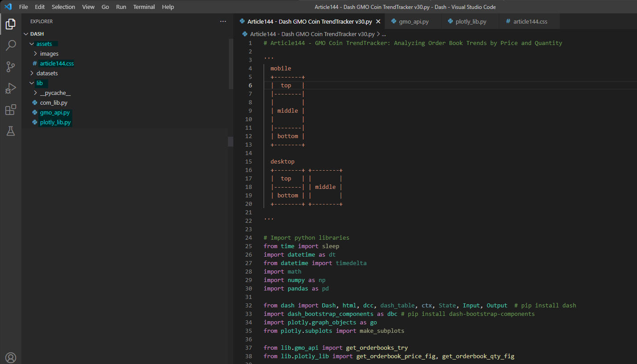The height and width of the screenshot is (364, 637).
Task: Open the Run and Debug view
Action: pyautogui.click(x=11, y=88)
